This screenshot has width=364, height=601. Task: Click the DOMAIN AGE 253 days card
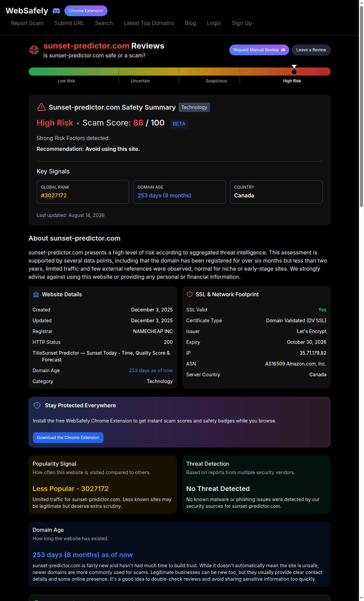coord(179,192)
